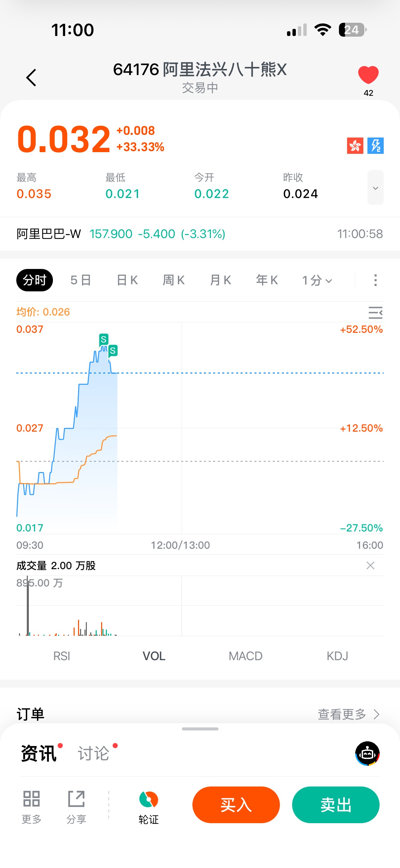Expand the price details chevron
Viewport: 400px width, 868px height.
(375, 188)
